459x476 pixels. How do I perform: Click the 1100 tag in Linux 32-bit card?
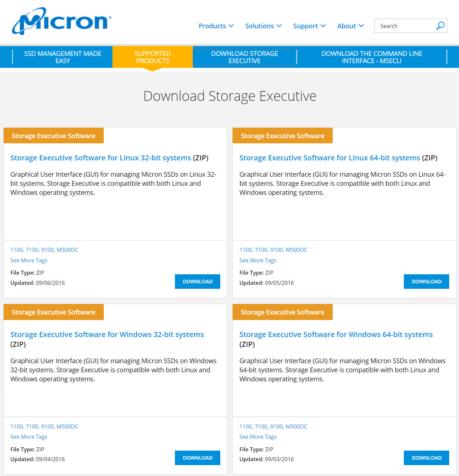(x=16, y=250)
